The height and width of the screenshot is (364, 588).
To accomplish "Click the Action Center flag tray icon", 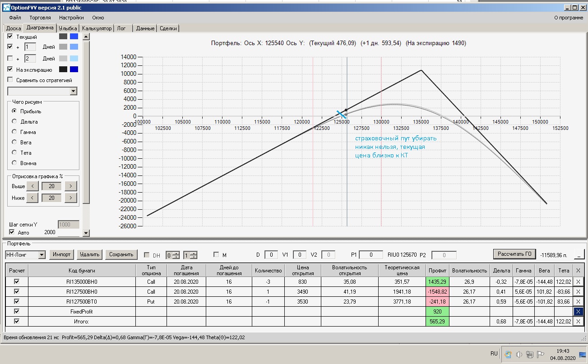I will (540, 354).
